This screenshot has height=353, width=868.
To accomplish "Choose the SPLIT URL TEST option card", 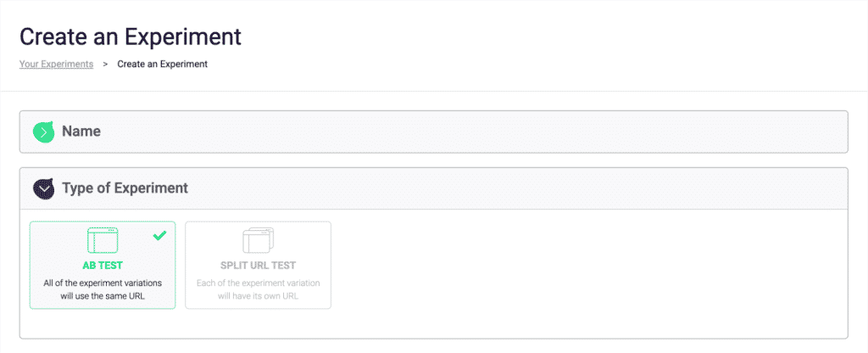I will 258,265.
